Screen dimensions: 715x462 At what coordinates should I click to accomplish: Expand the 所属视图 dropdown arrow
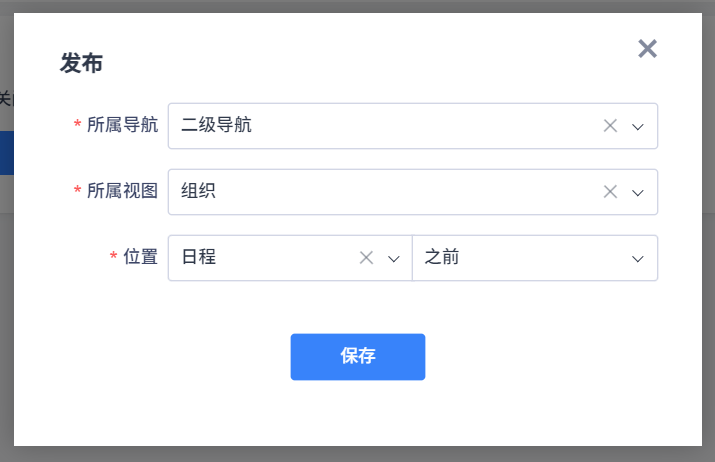click(x=638, y=192)
